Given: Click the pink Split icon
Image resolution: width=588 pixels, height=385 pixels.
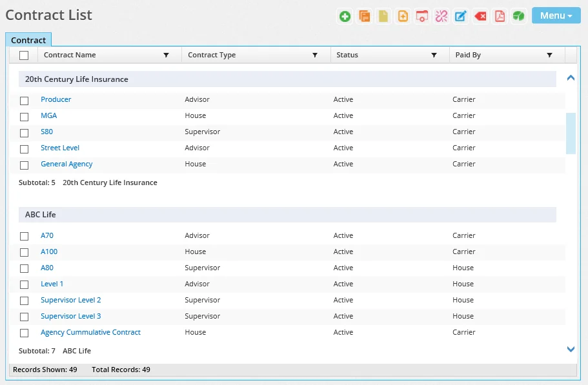Looking at the screenshot, I should tap(441, 16).
